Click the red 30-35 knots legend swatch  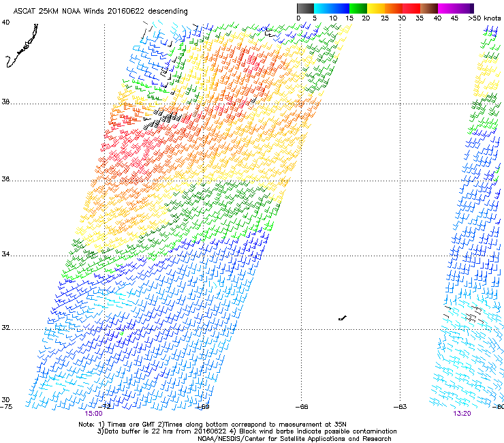tap(411, 8)
